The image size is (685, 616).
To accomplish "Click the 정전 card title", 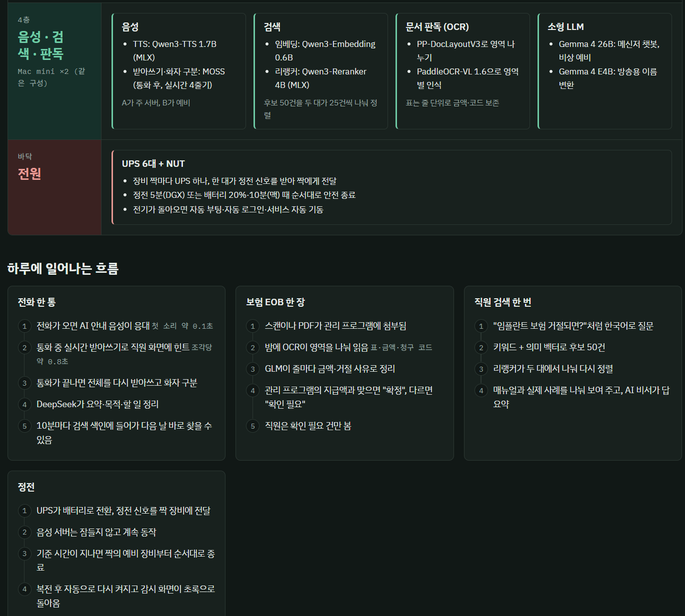I will click(26, 487).
